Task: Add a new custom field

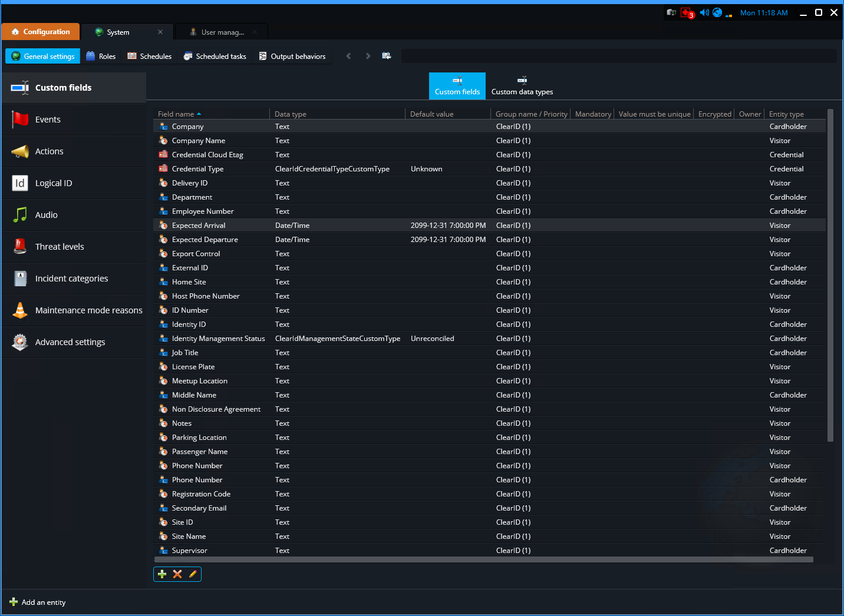Action: click(x=162, y=574)
